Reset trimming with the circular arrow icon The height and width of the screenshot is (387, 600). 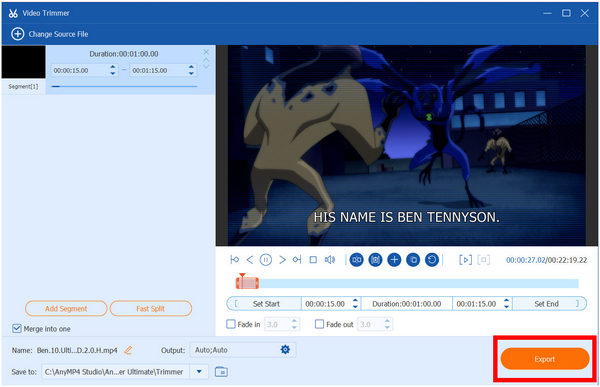click(x=432, y=260)
